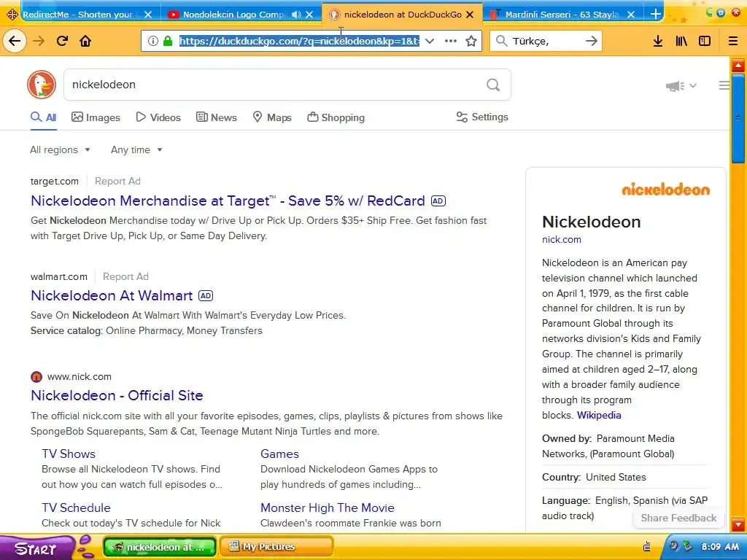
Task: Click the magnifier in DuckDuckGo search box
Action: click(493, 85)
